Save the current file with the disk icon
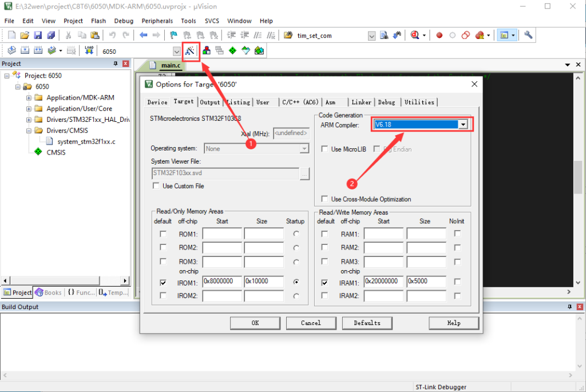 click(38, 35)
